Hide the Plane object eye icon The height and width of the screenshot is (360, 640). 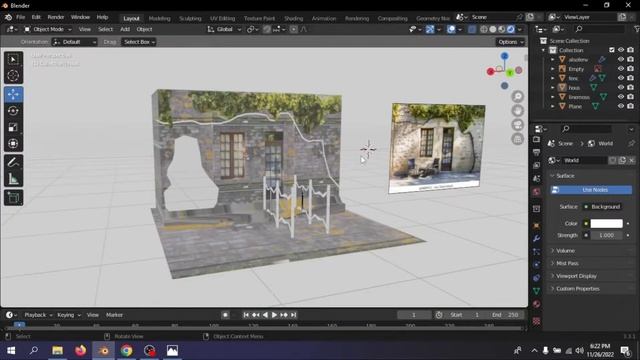(x=621, y=106)
